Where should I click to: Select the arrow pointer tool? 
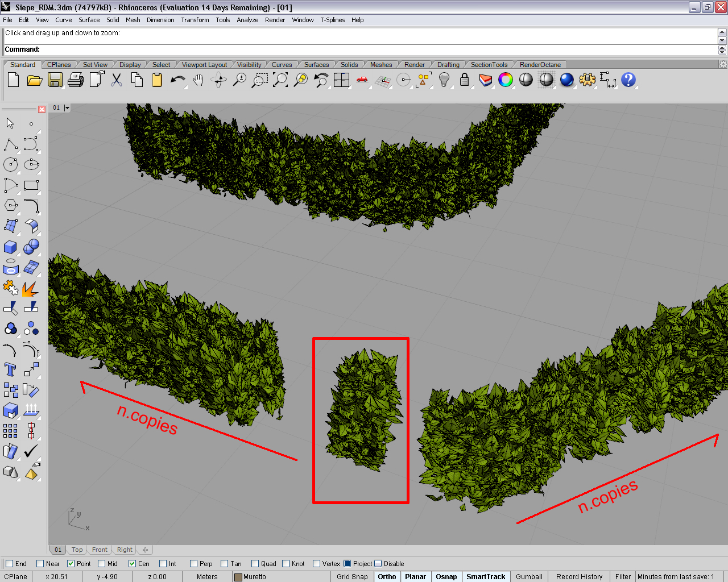pyautogui.click(x=10, y=123)
